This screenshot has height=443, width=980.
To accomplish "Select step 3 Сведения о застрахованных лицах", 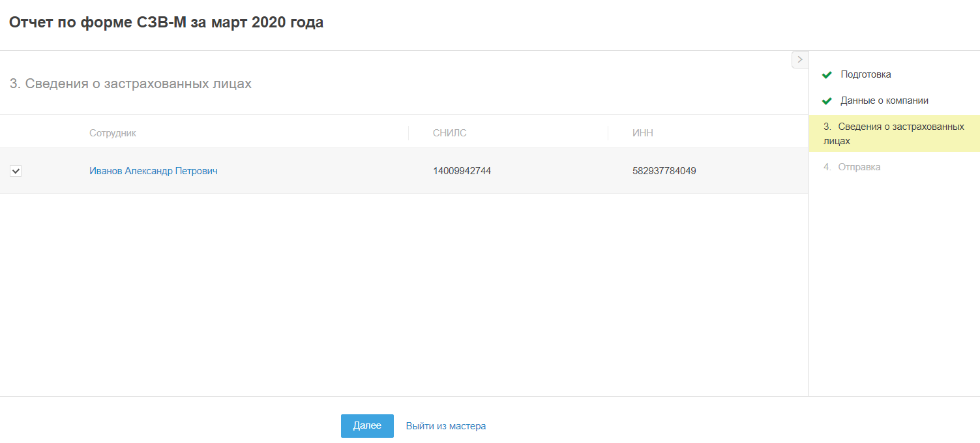I will click(x=895, y=133).
